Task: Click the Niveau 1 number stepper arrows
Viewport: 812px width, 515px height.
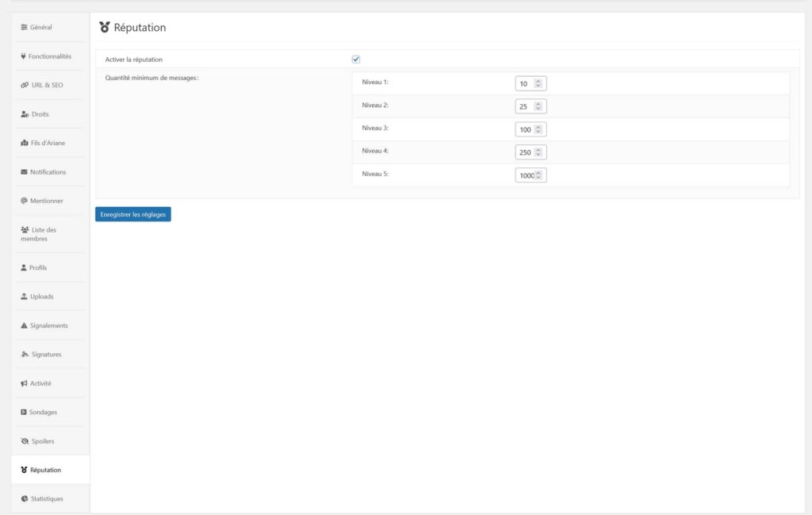Action: point(538,83)
